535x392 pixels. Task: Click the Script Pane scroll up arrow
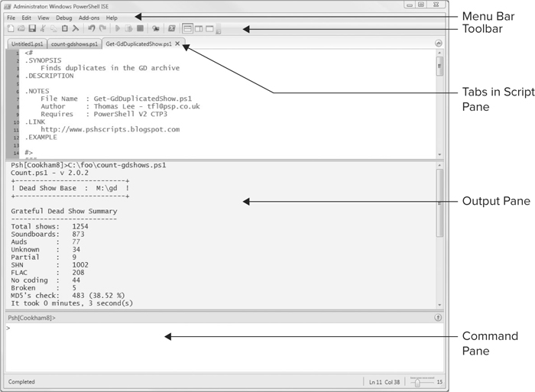pyautogui.click(x=439, y=53)
